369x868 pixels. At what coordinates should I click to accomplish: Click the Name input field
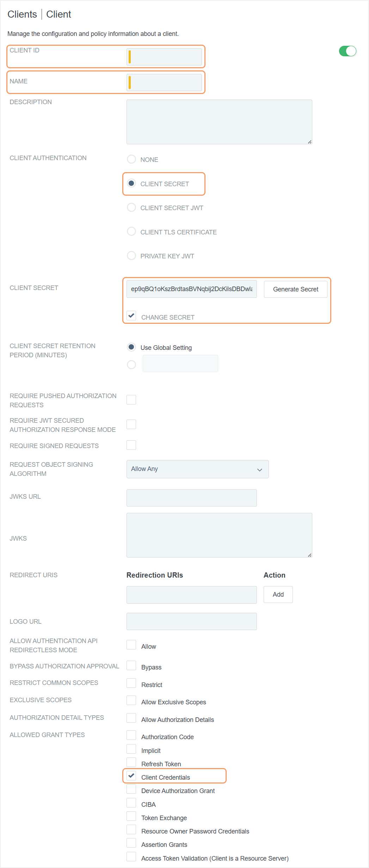[164, 82]
